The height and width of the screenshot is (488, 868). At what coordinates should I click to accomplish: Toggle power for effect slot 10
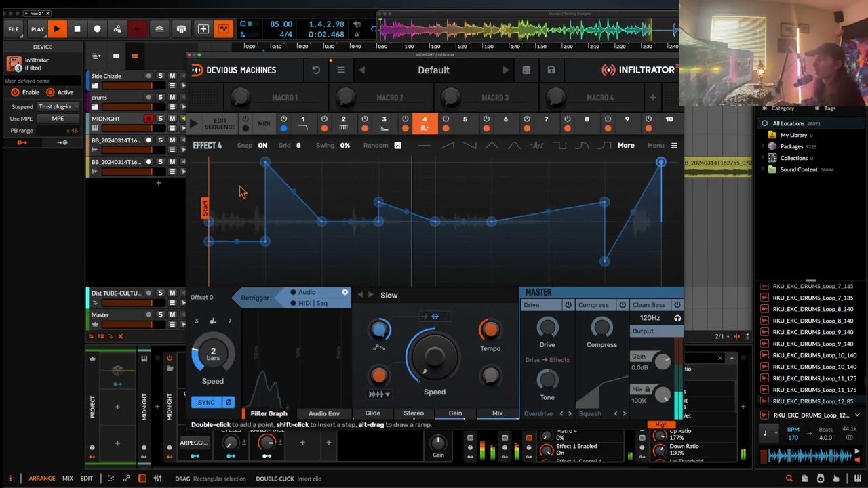pos(648,119)
